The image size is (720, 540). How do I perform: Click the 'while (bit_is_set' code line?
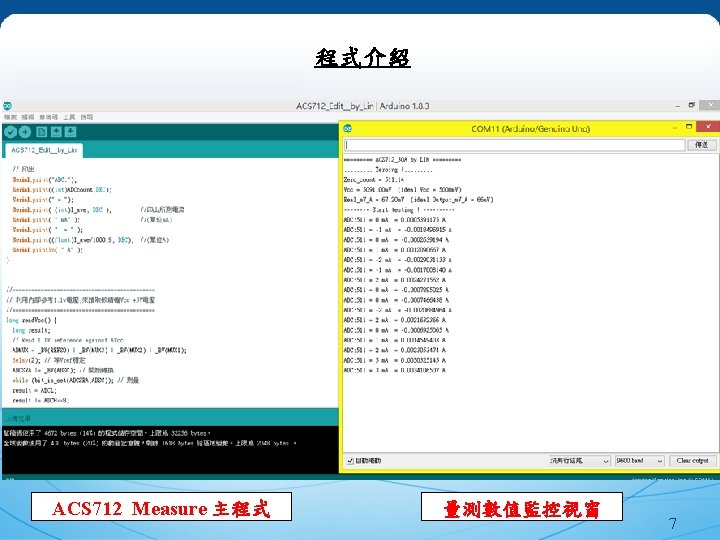(75, 380)
